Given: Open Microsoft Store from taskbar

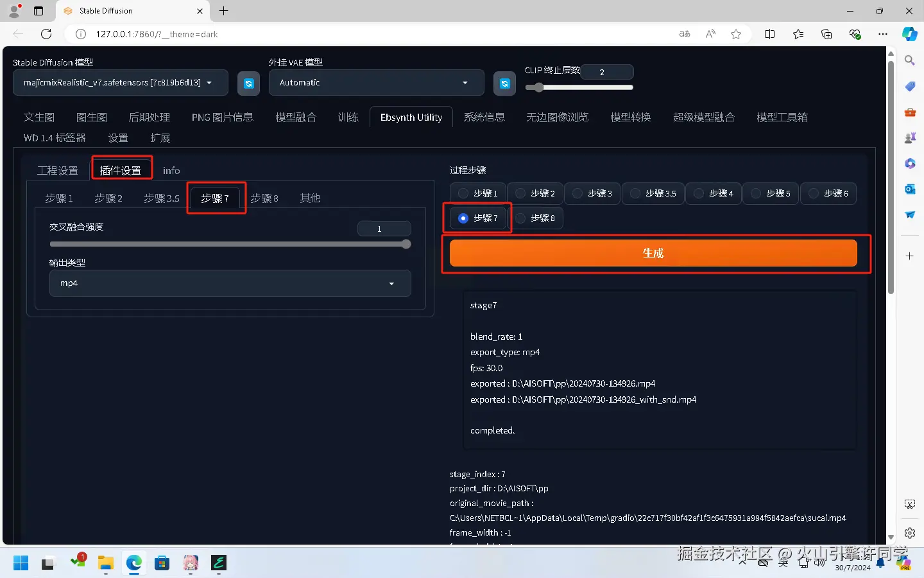Looking at the screenshot, I should tap(162, 563).
